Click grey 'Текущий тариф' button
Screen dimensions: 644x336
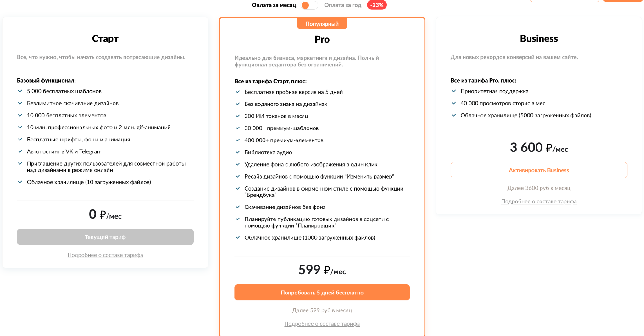tap(105, 237)
